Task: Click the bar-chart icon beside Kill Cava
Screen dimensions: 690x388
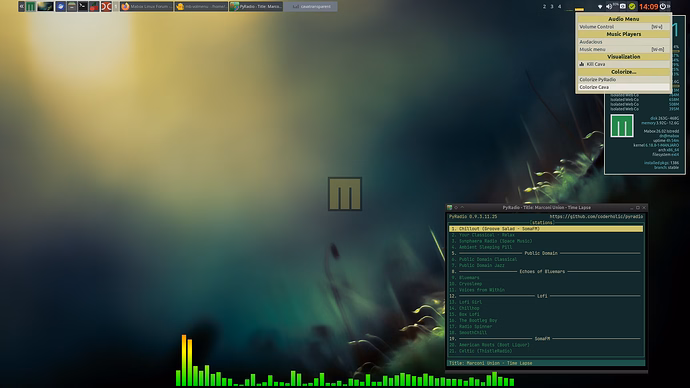Action: (x=582, y=64)
